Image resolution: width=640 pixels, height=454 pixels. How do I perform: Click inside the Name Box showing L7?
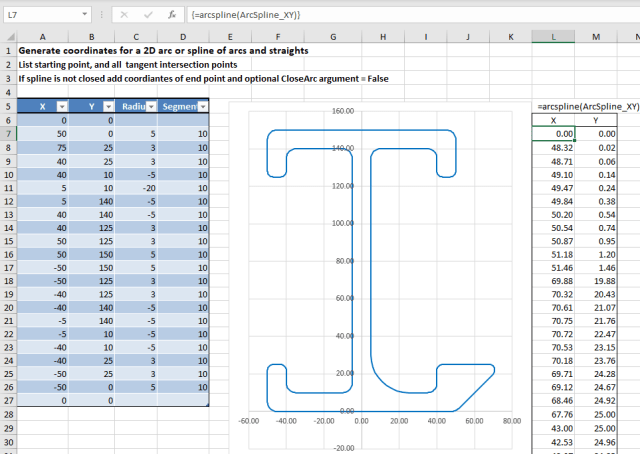40,16
